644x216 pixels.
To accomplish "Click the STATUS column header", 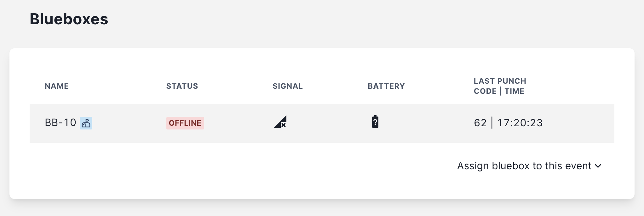I will [x=182, y=86].
